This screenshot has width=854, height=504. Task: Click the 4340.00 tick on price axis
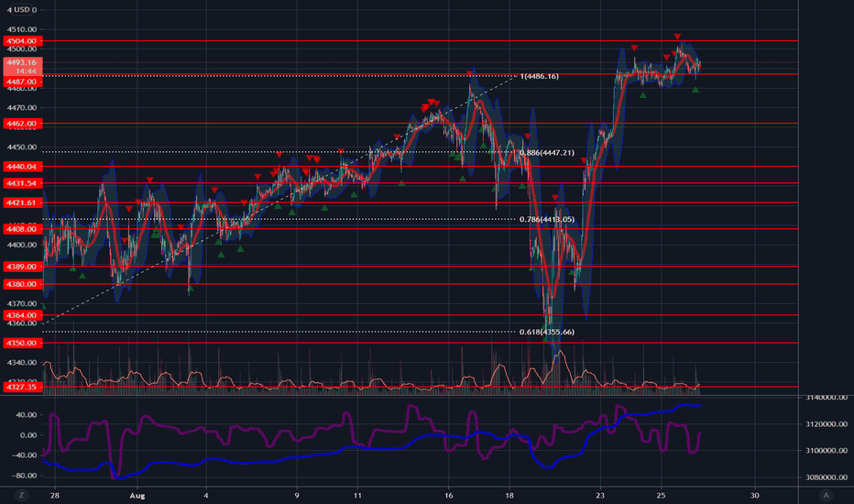point(22,362)
